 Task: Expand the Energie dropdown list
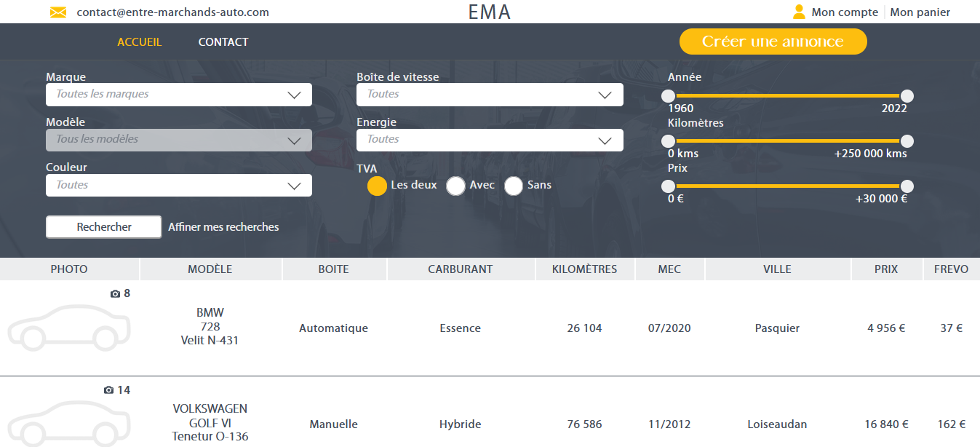tap(490, 140)
